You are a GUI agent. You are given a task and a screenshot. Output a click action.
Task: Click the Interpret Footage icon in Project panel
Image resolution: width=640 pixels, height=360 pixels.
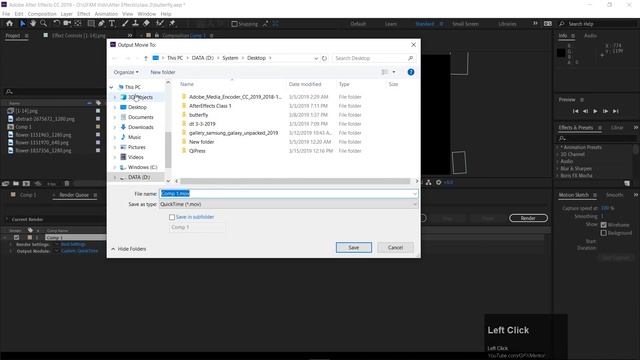coord(5,184)
